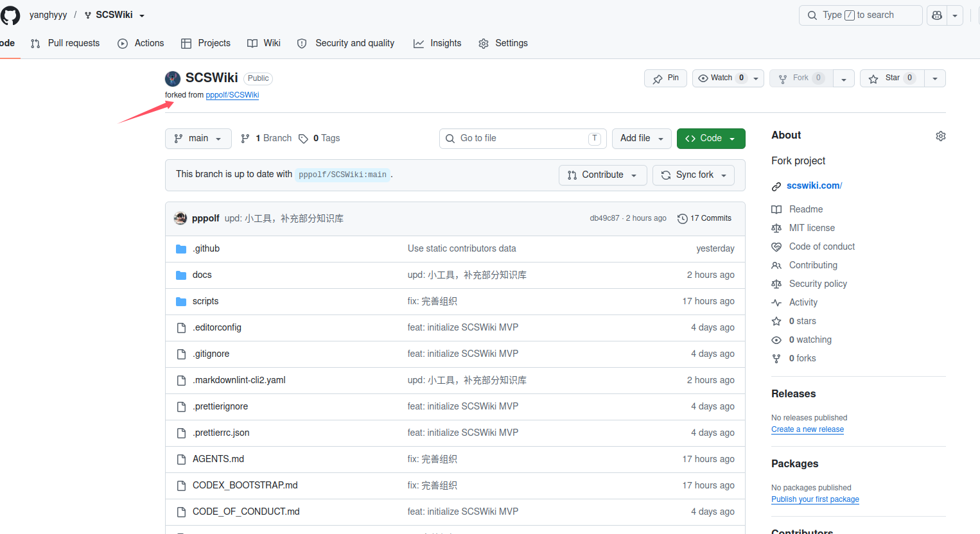
Task: Pin the SCSWiki repository
Action: tap(665, 78)
